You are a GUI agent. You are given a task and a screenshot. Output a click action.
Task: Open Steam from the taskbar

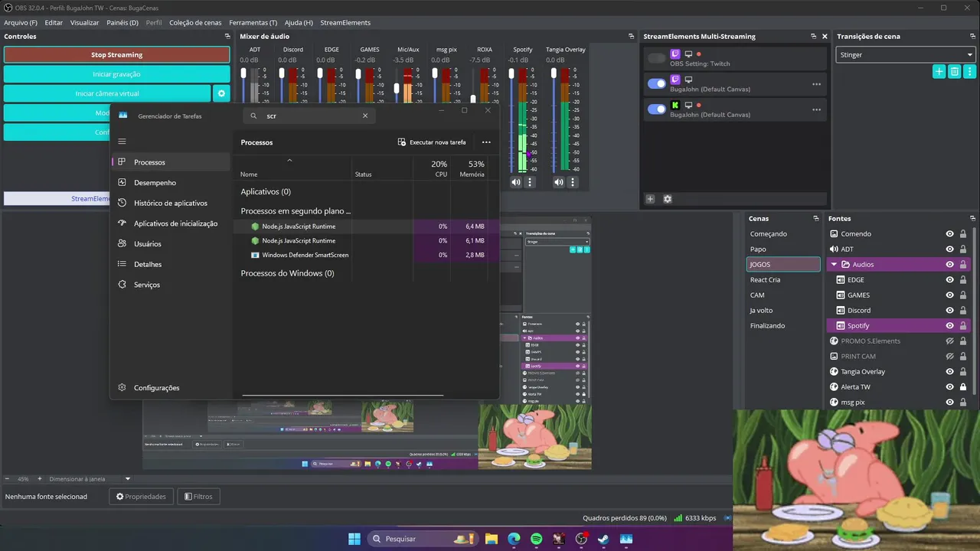coord(603,539)
